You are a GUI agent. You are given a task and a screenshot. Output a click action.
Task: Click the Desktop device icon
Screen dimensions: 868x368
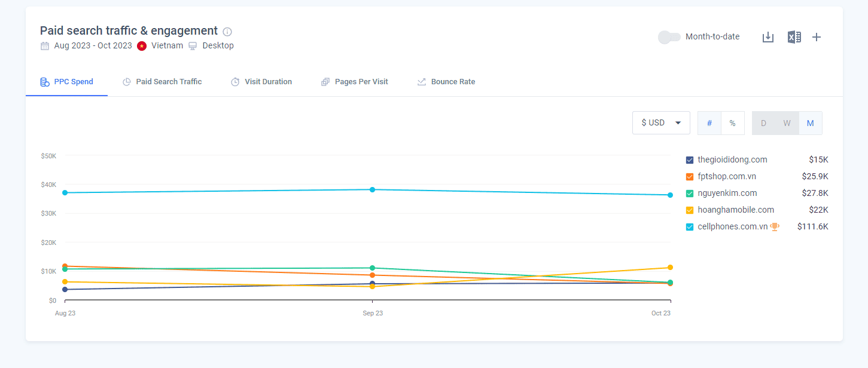coord(193,46)
